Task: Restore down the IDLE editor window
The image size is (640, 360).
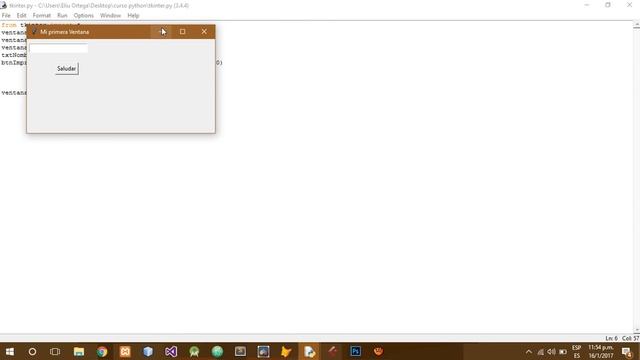Action: click(608, 5)
